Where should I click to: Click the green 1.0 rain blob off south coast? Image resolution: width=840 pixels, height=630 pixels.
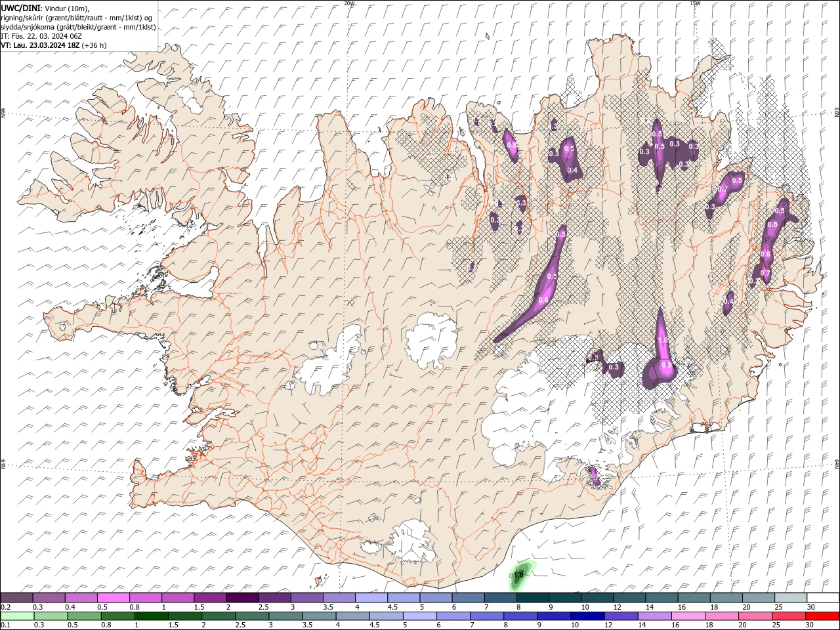520,574
